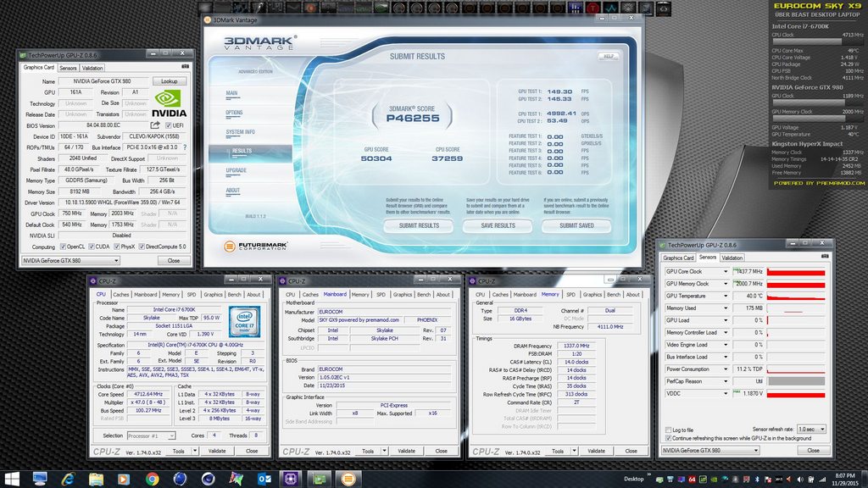
Task: Click the GPU-Z screenshot camera icon
Action: pos(186,68)
